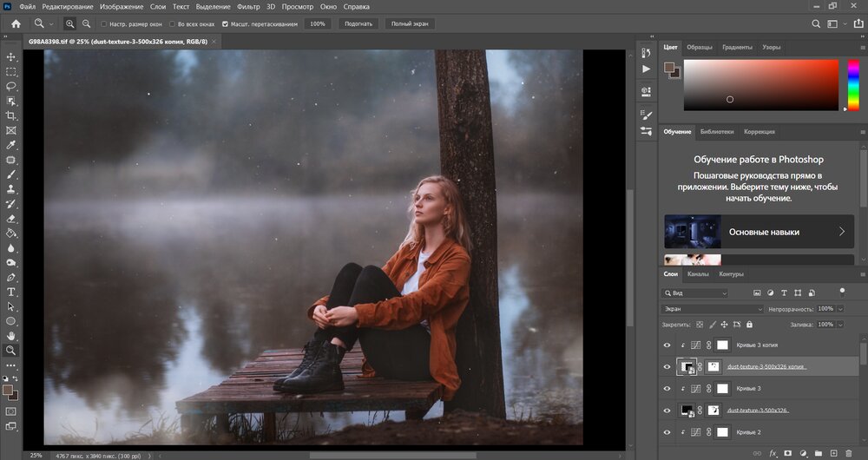Image resolution: width=868 pixels, height=460 pixels.
Task: Click the "Полный экран" button
Action: (410, 23)
